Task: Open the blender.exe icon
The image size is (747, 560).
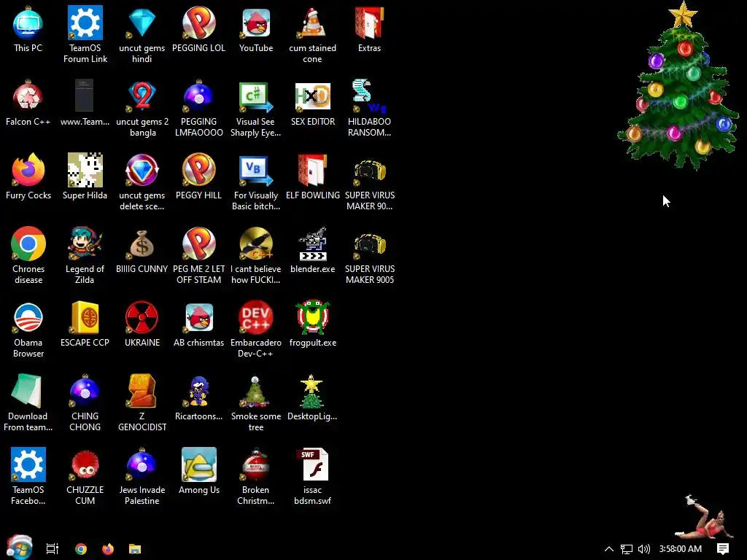Action: click(312, 251)
